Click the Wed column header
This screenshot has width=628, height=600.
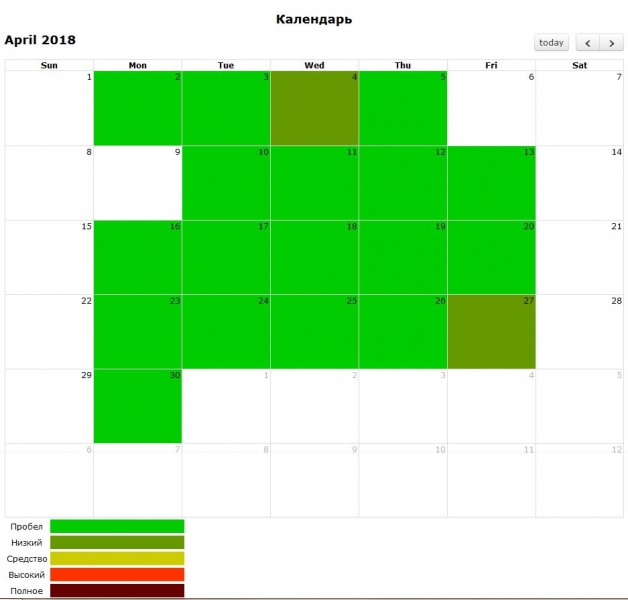(314, 65)
